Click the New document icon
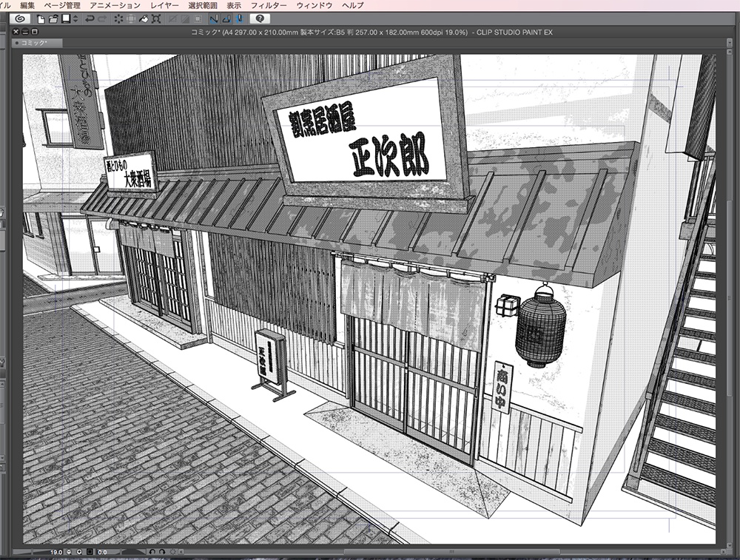This screenshot has height=560, width=740. [x=41, y=19]
